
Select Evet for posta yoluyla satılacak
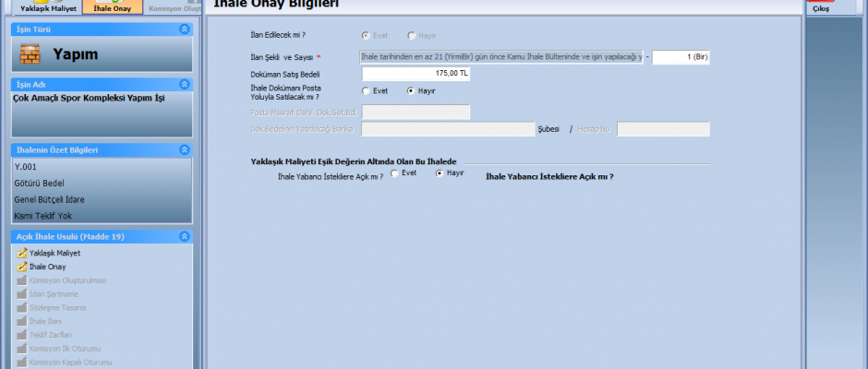point(367,91)
